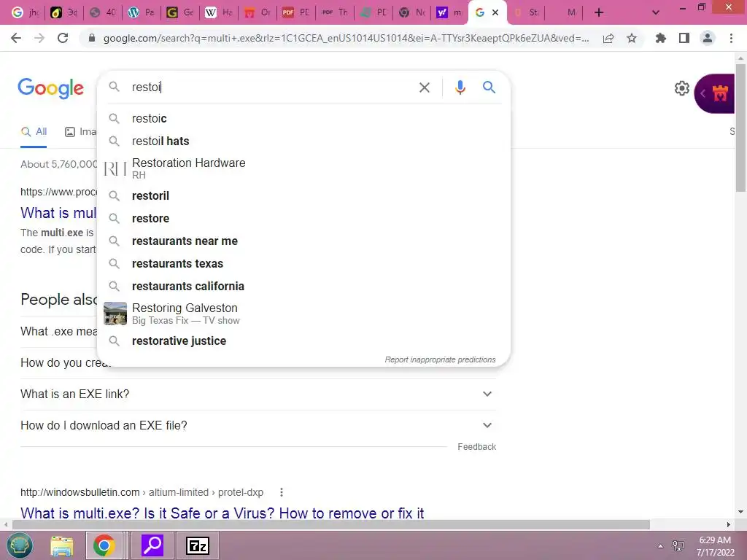The height and width of the screenshot is (560, 747).
Task: Choose 'restaurants california' suggestion
Action: coord(303,286)
